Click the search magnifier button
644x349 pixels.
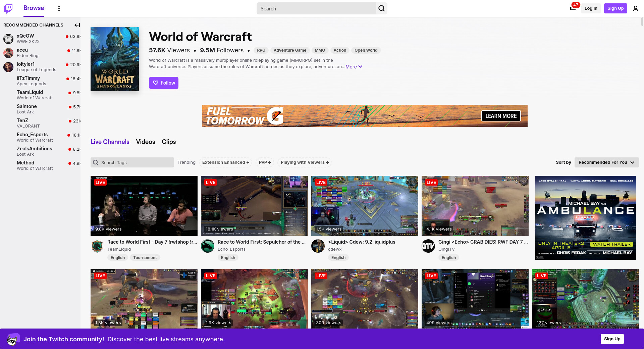pyautogui.click(x=381, y=8)
